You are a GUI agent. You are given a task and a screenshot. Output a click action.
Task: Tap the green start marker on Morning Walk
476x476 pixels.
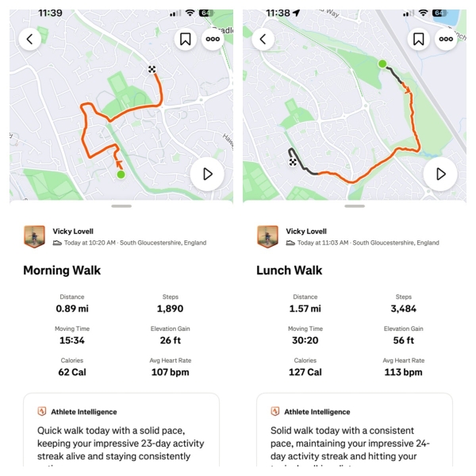pyautogui.click(x=121, y=175)
